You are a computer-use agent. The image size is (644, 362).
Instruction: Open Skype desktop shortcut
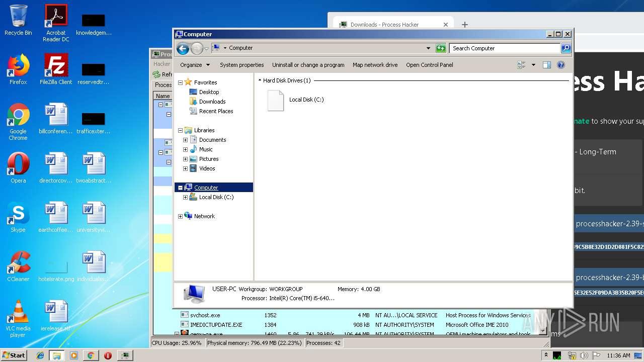click(x=18, y=217)
